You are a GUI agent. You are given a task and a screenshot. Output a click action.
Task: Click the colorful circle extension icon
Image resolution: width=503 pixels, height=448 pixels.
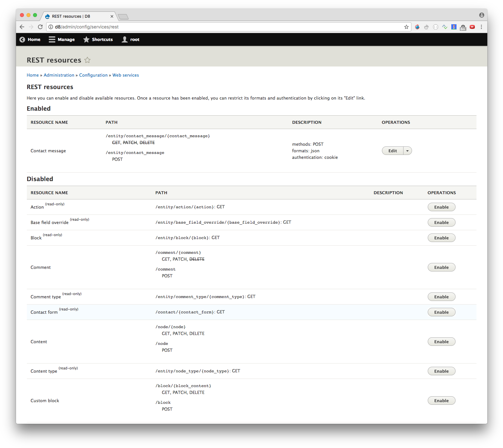coord(417,27)
